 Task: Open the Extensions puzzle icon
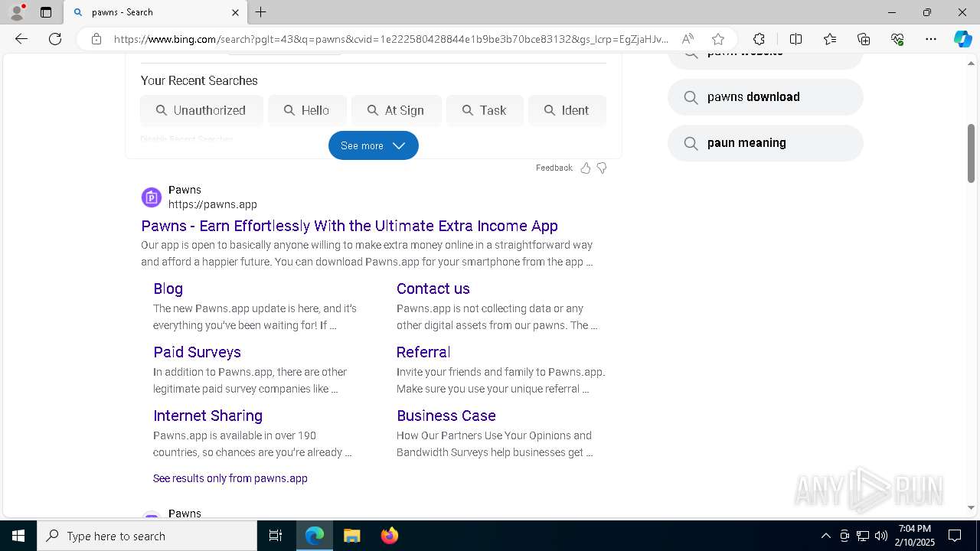click(759, 39)
